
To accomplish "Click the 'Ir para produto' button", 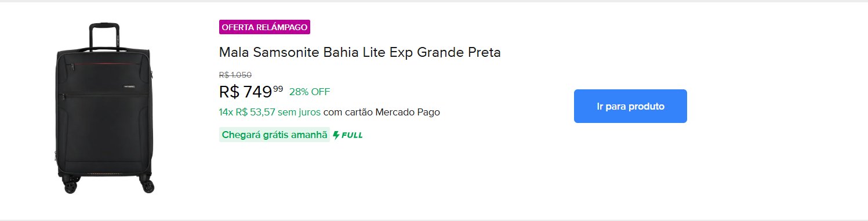I will coord(630,106).
